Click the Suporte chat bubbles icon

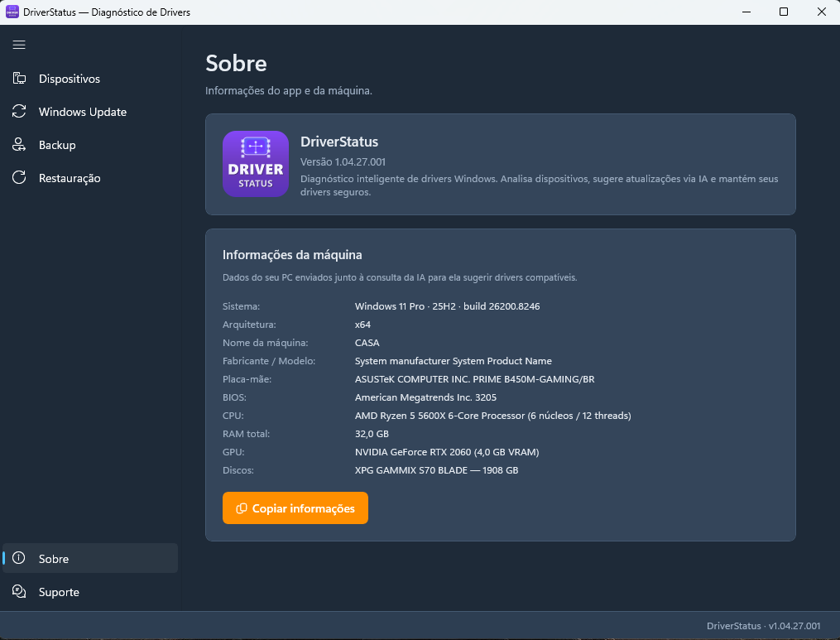tap(19, 591)
